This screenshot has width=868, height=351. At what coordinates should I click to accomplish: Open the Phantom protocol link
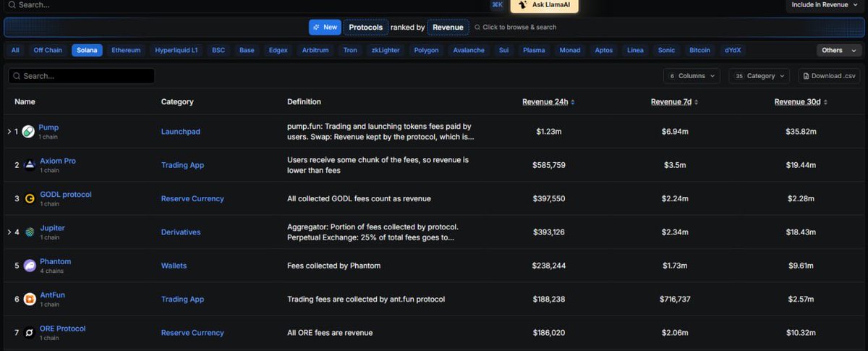(x=55, y=261)
